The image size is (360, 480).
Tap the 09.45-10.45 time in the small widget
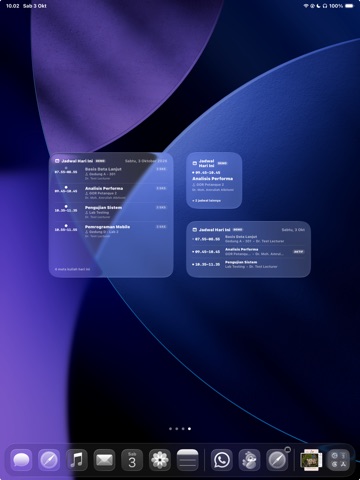pyautogui.click(x=208, y=173)
